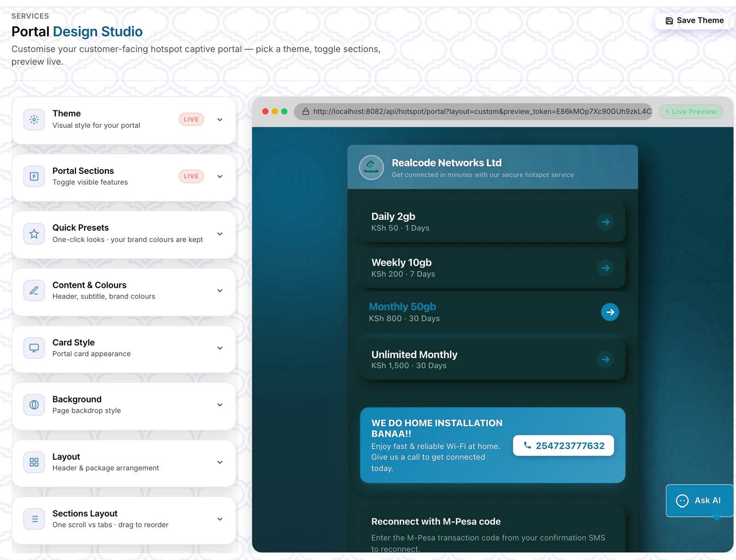
Task: Expand the Layout chevron
Action: tap(220, 462)
